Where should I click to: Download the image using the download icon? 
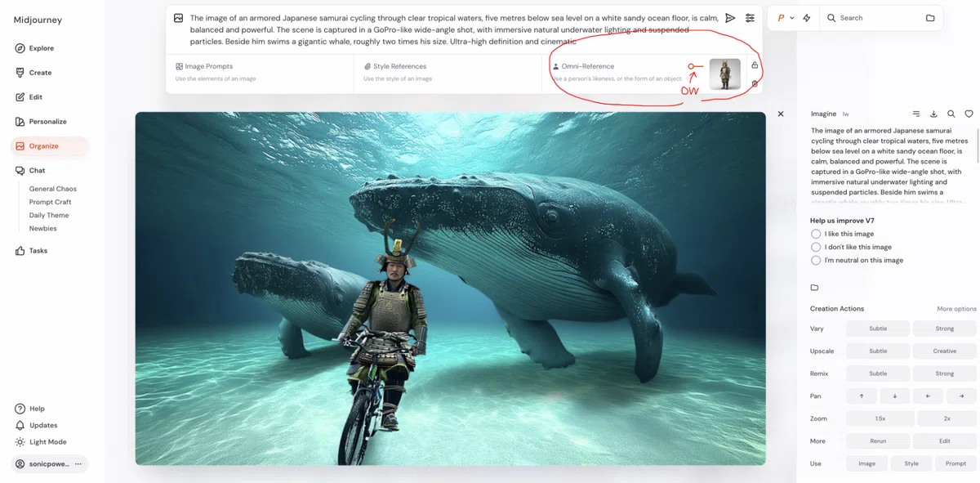click(933, 114)
